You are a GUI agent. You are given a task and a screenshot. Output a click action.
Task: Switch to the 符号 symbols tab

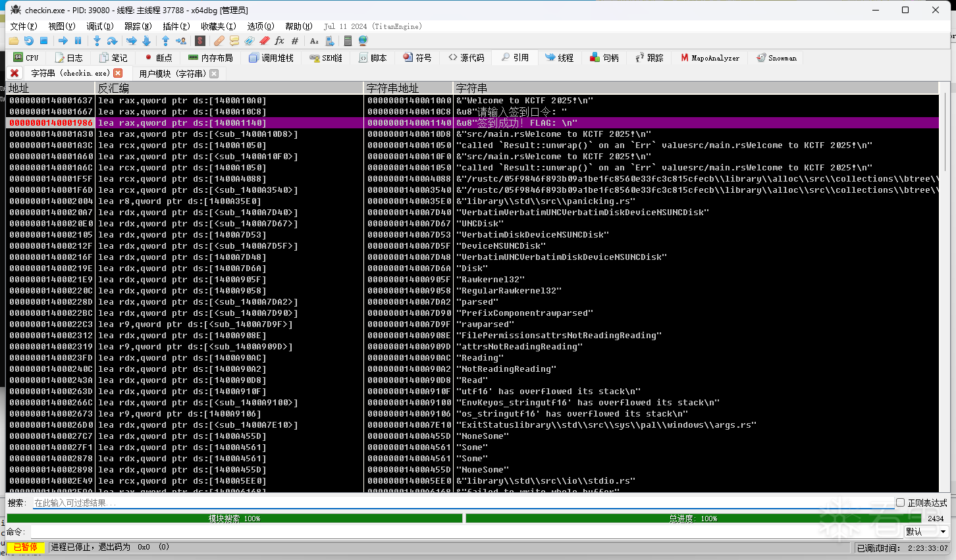point(417,58)
